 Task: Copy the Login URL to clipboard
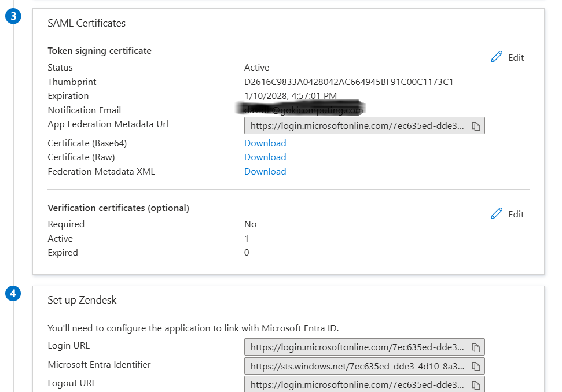pyautogui.click(x=476, y=347)
